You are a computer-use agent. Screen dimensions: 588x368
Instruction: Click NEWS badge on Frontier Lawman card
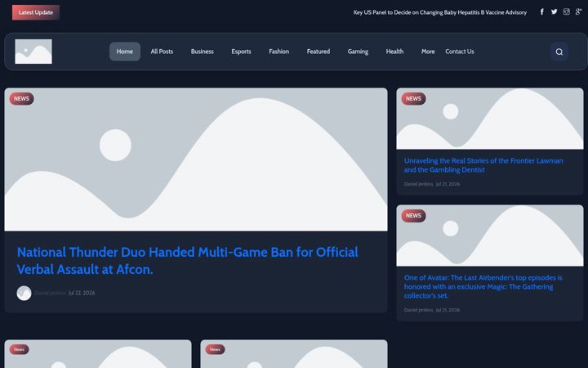click(413, 99)
